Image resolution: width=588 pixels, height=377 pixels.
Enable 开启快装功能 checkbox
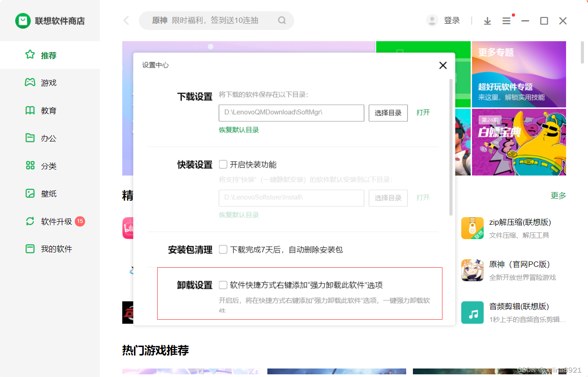click(223, 164)
